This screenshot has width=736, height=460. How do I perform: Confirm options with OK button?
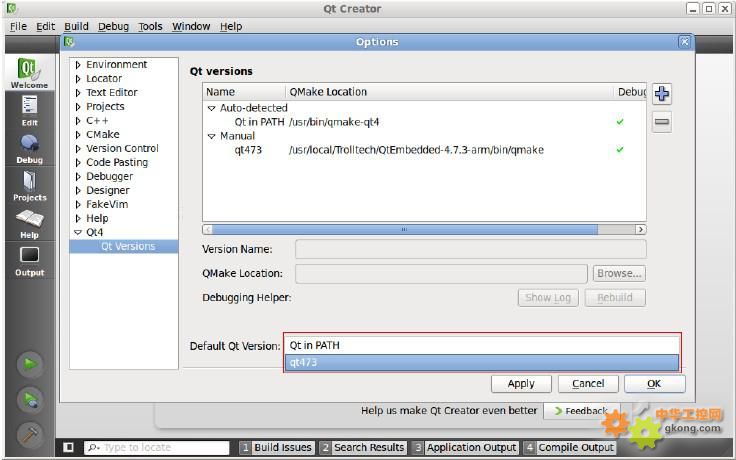654,383
